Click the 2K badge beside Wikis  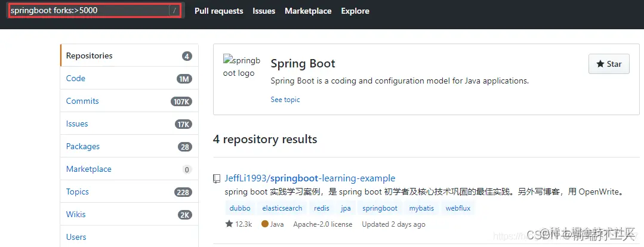coord(185,215)
